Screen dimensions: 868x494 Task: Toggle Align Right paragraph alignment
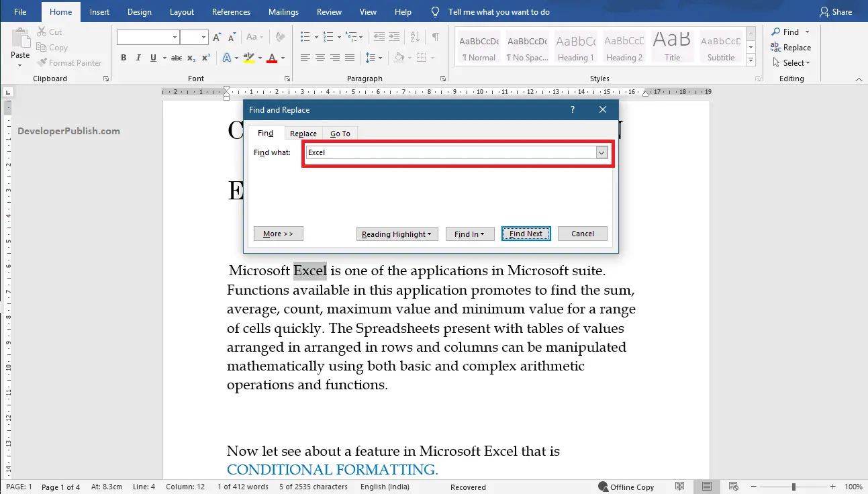click(x=334, y=58)
